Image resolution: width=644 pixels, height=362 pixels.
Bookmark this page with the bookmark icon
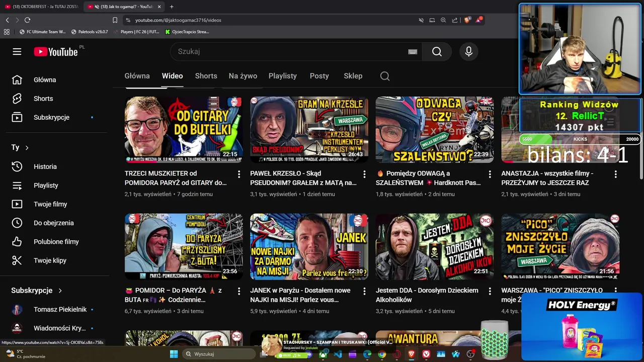[115, 20]
